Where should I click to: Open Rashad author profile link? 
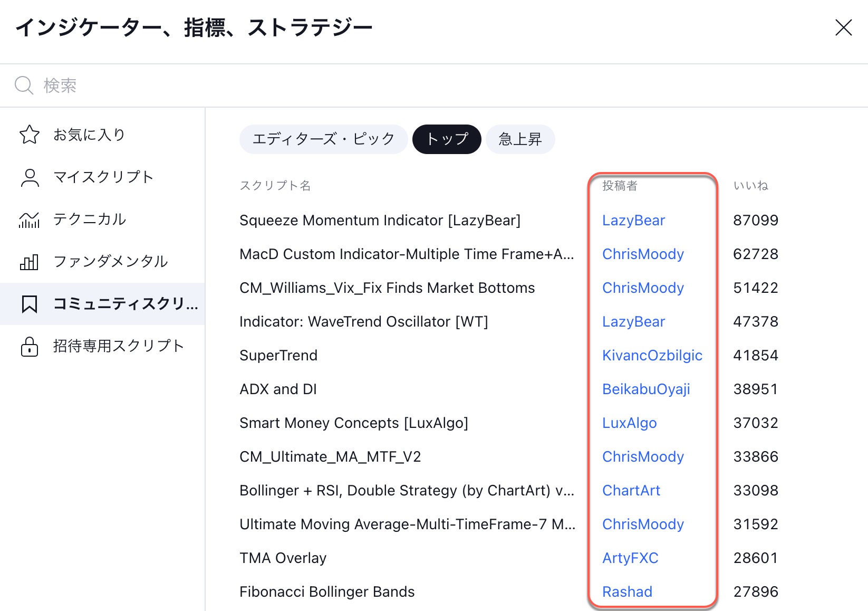point(627,592)
